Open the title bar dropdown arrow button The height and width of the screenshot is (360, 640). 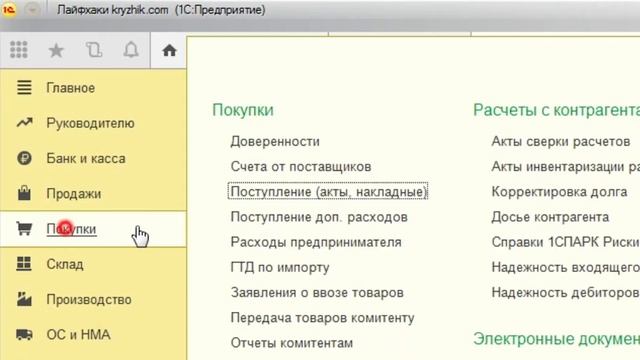(x=32, y=9)
